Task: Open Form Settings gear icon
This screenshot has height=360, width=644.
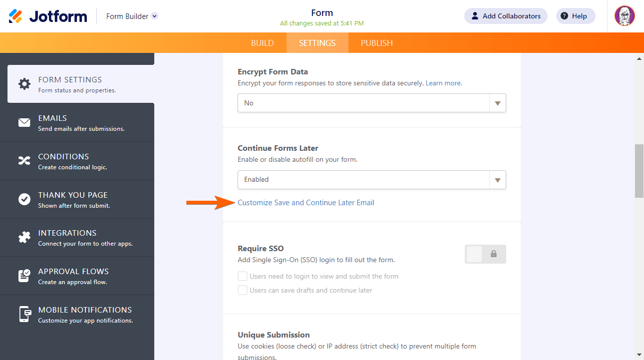Action: [x=24, y=84]
